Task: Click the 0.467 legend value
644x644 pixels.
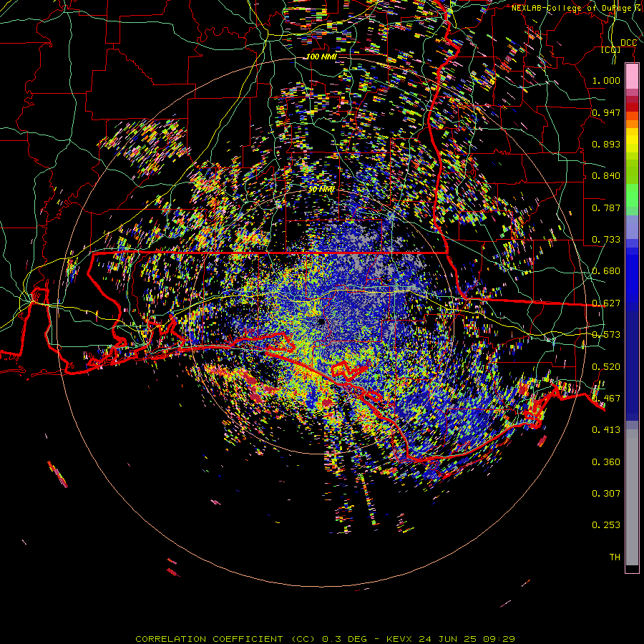Action: pyautogui.click(x=606, y=399)
